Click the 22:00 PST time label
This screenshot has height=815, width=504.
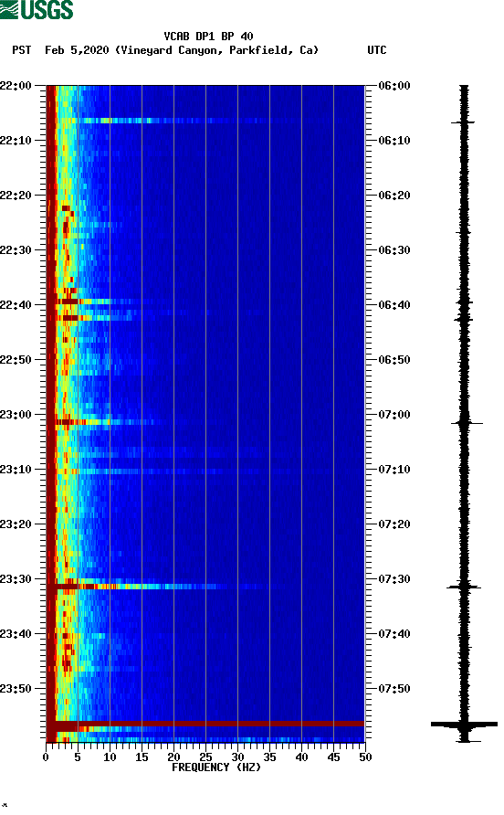click(16, 86)
